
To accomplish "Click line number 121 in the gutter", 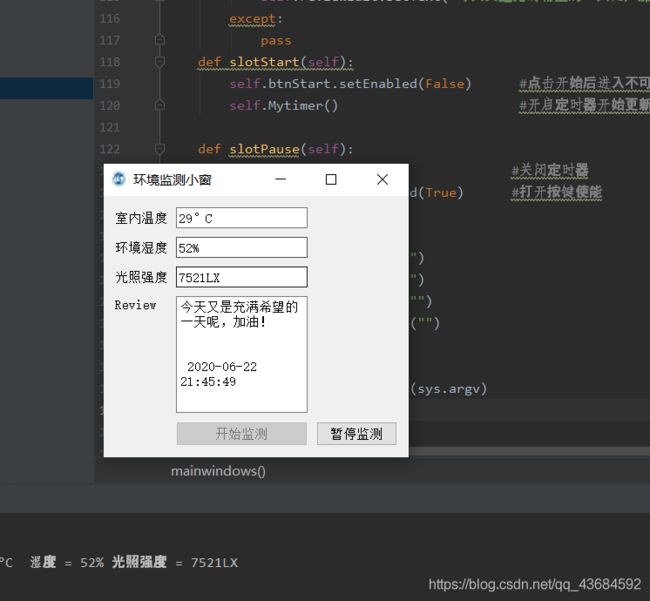I will 109,127.
